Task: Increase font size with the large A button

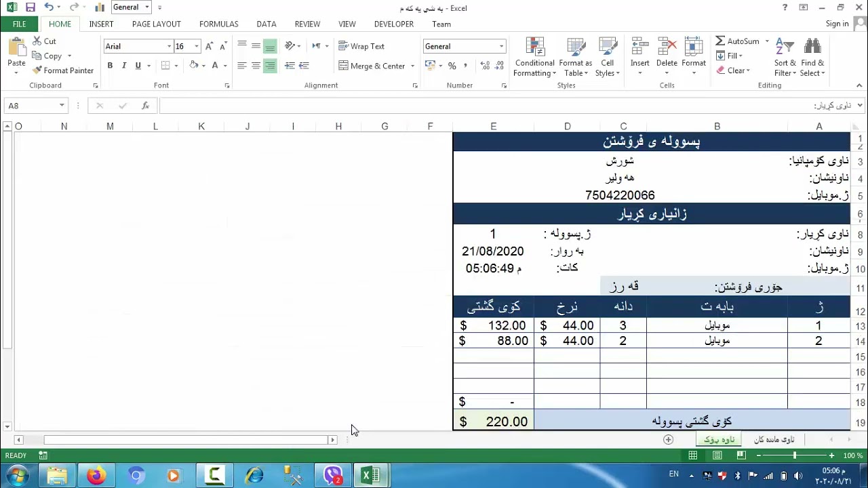Action: [x=209, y=46]
